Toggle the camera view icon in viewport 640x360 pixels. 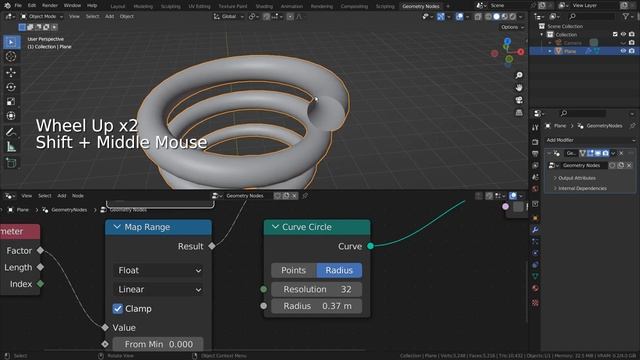coord(519,100)
